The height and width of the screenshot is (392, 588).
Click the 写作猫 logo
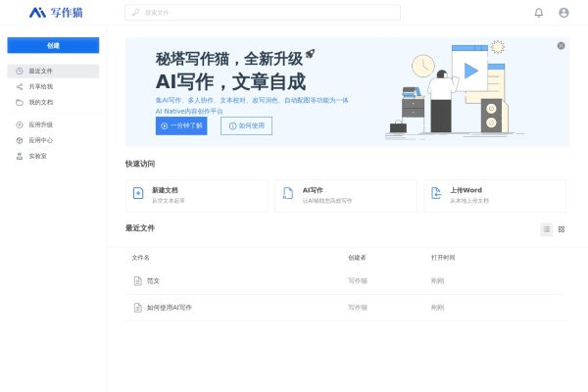pos(56,13)
